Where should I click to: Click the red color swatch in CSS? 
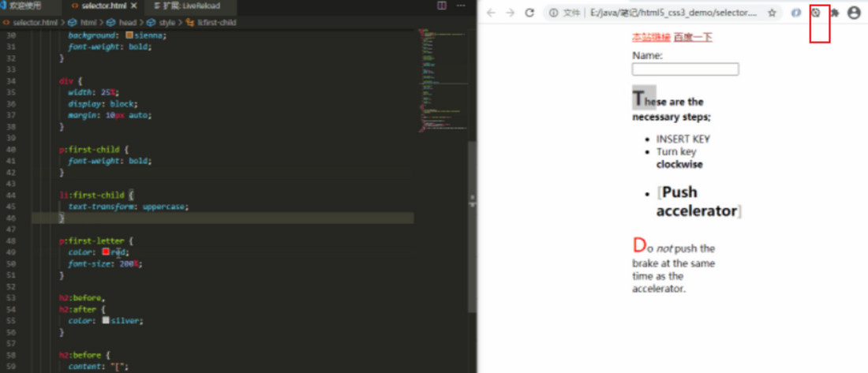point(106,252)
